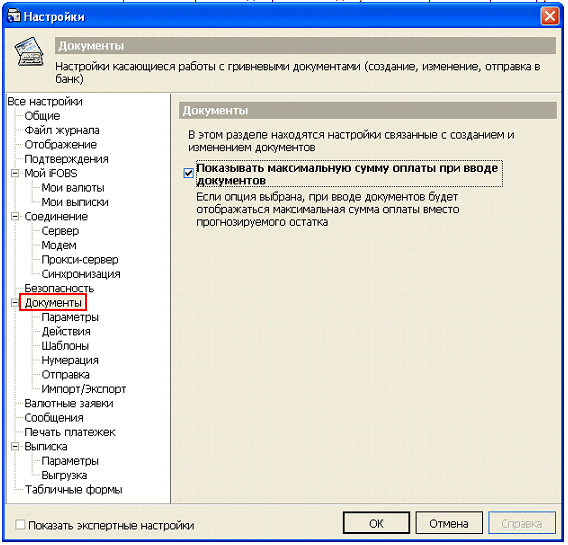
Task: Select Файл журнала settings item
Action: 62,130
